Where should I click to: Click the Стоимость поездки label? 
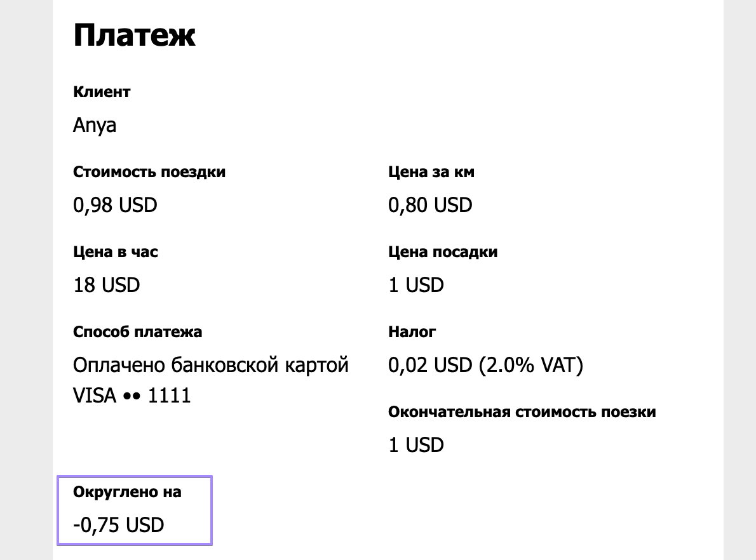(x=149, y=172)
